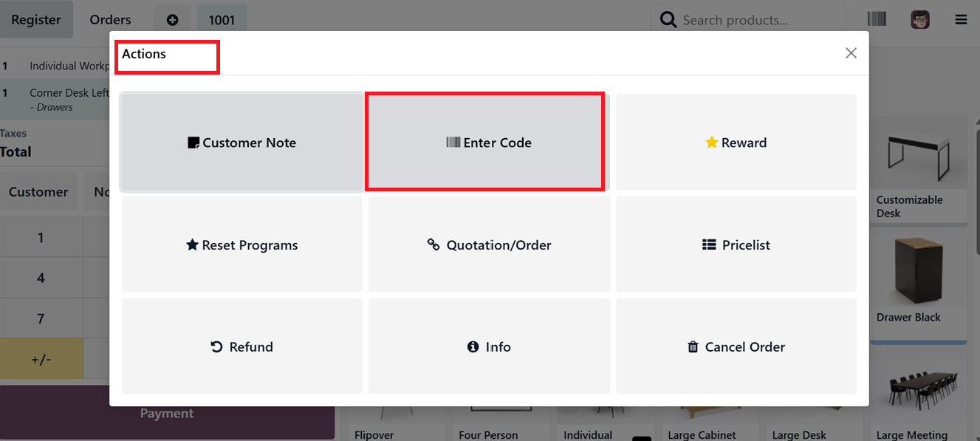Create a new order with the plus icon
Viewport: 980px width, 441px height.
coord(172,18)
